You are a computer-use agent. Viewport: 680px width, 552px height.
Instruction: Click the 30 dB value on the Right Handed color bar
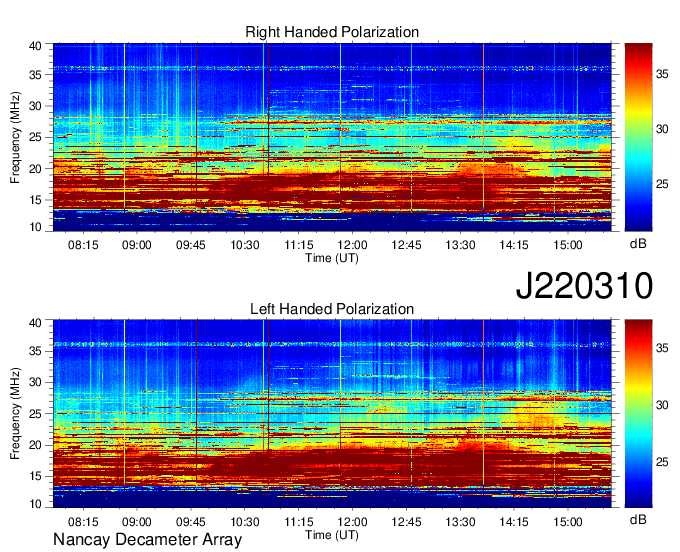(662, 129)
